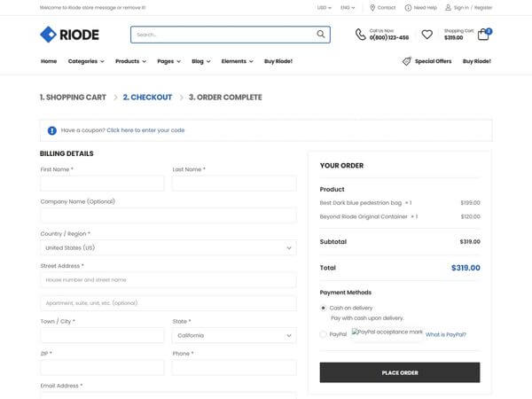Open the Country / Region dropdown
This screenshot has height=399, width=532.
(168, 248)
